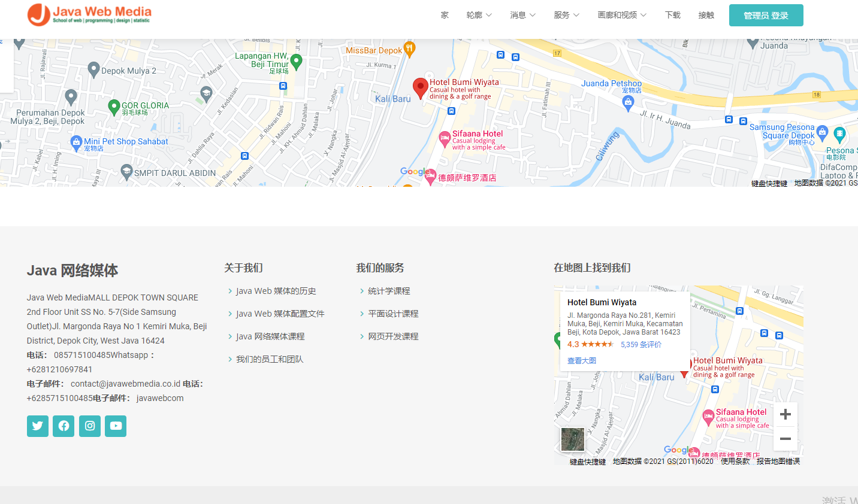Click the Java 网络媒体 footer heading

coord(72,271)
